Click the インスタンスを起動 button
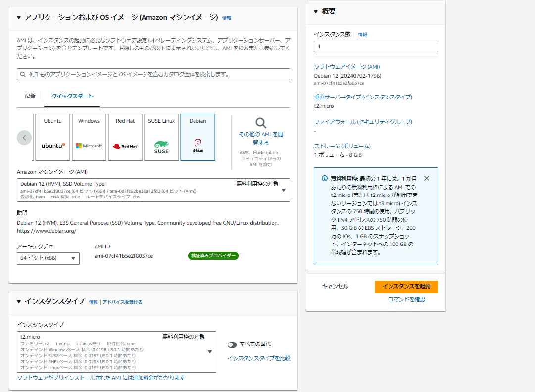The image size is (535, 392). point(406,287)
